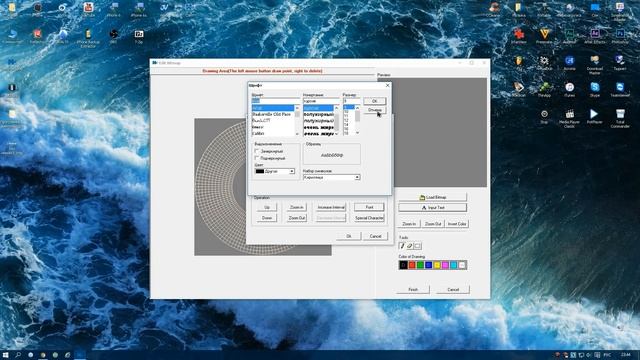Click Input Text button

(433, 208)
